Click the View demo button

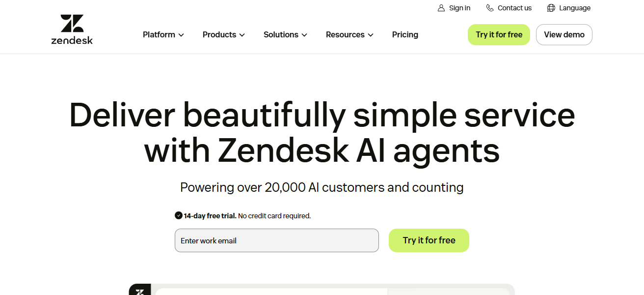click(x=564, y=34)
